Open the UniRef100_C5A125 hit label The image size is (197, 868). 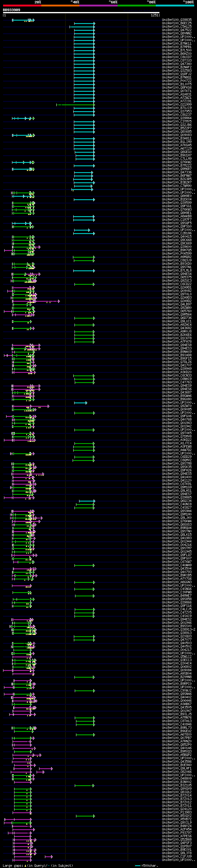[177, 26]
